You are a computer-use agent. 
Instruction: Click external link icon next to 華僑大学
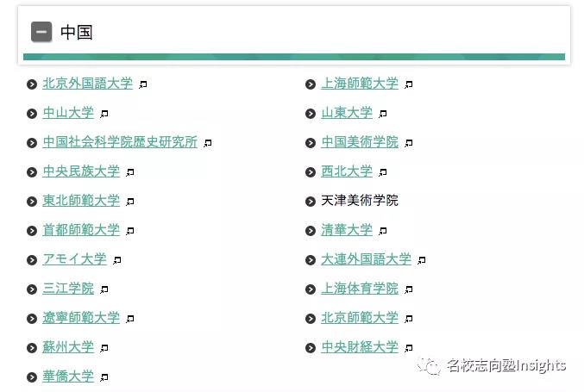coord(104,377)
